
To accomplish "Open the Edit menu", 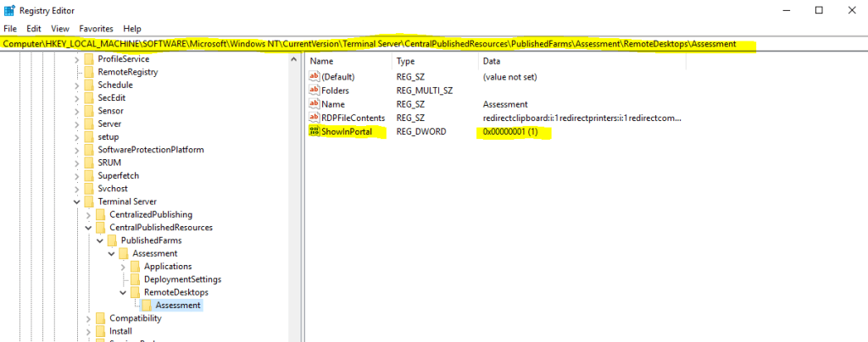I will click(x=34, y=28).
